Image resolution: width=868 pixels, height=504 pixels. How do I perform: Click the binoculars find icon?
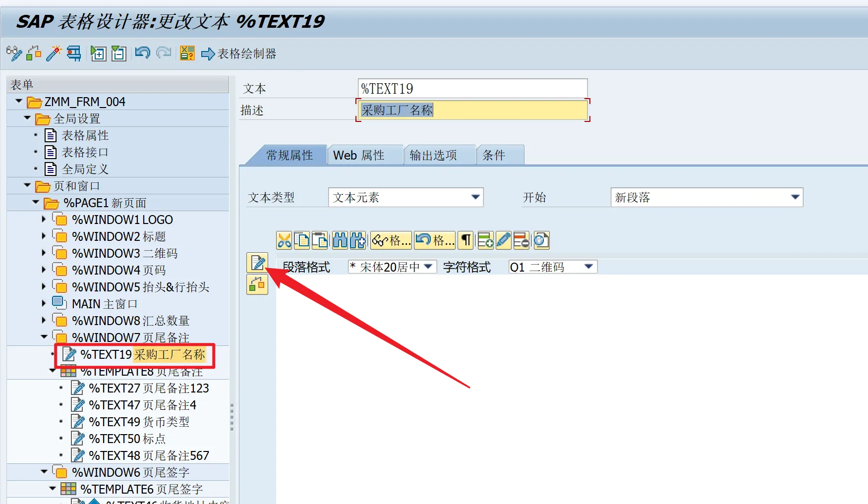[x=340, y=240]
